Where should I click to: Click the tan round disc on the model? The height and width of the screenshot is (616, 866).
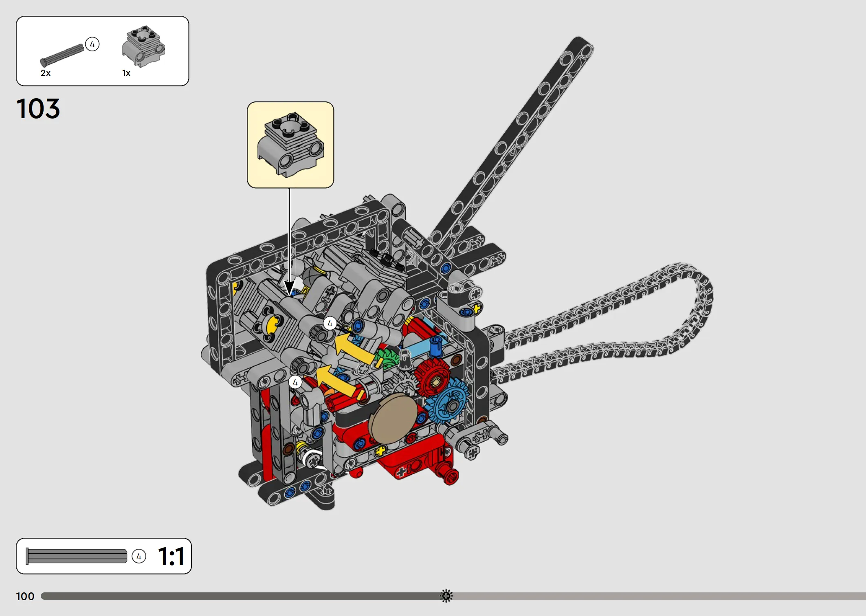click(393, 419)
